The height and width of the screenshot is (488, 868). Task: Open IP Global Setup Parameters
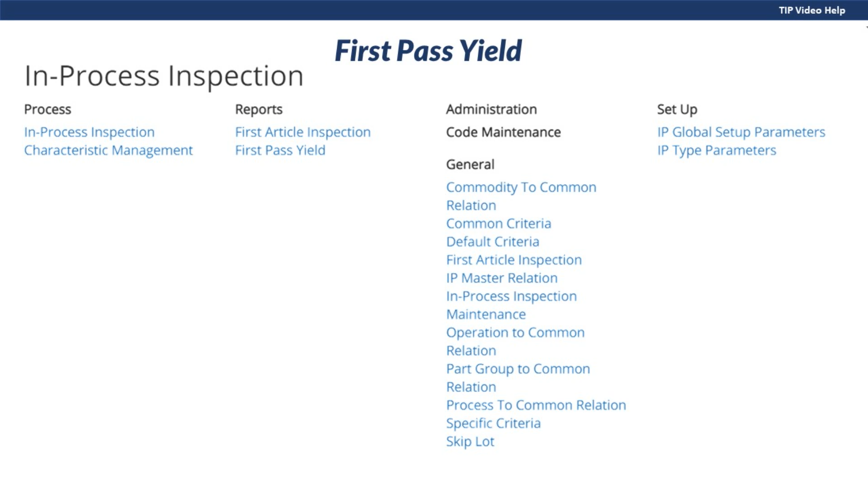741,132
